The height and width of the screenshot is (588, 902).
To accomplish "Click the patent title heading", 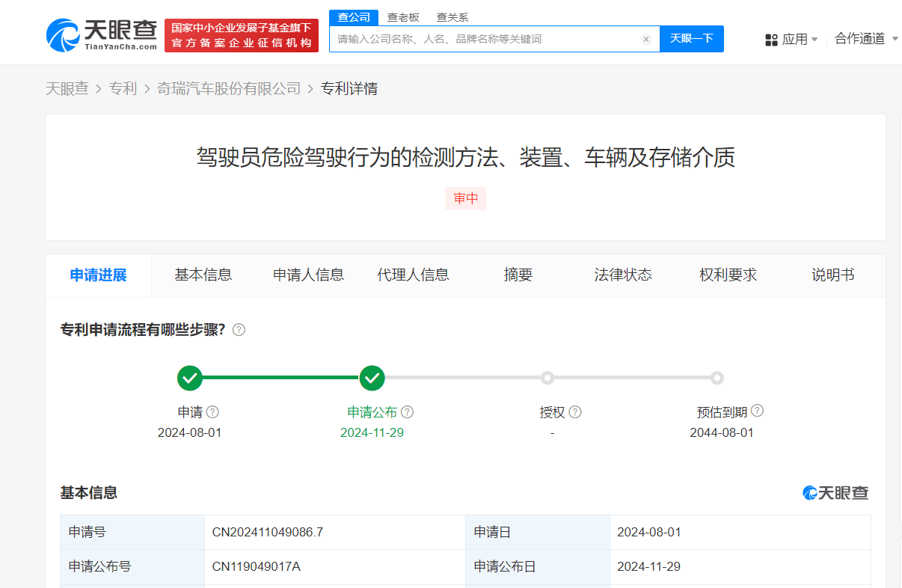I will pos(466,158).
